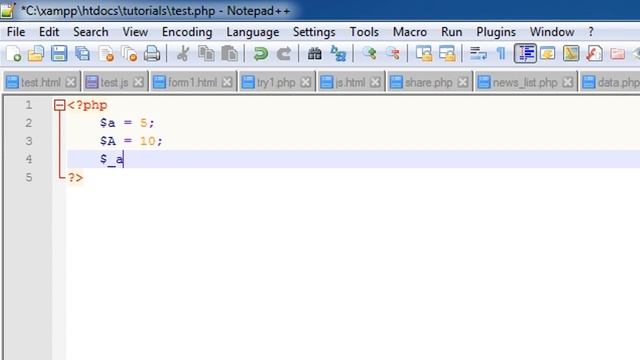Close the share.php tab

tap(463, 82)
